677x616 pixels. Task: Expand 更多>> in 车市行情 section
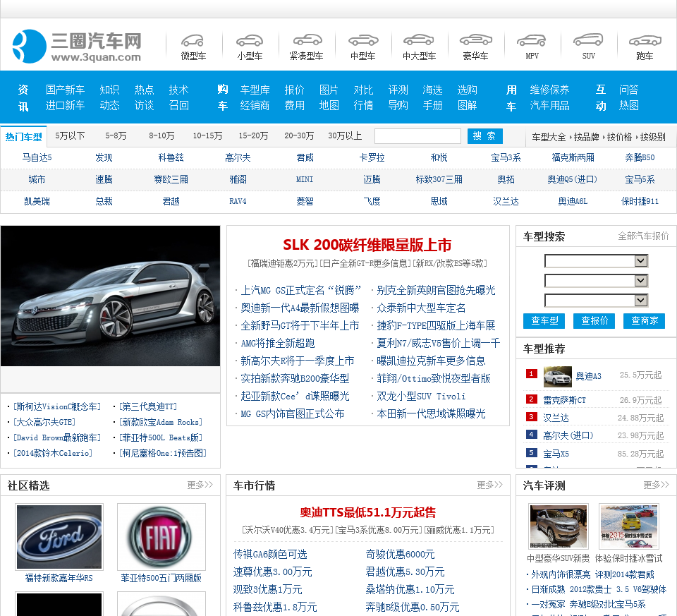[489, 485]
